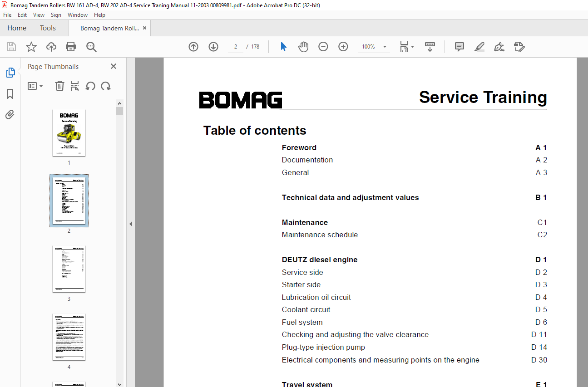This screenshot has width=588, height=387.
Task: Click the Maintenance schedule entry
Action: click(320, 235)
